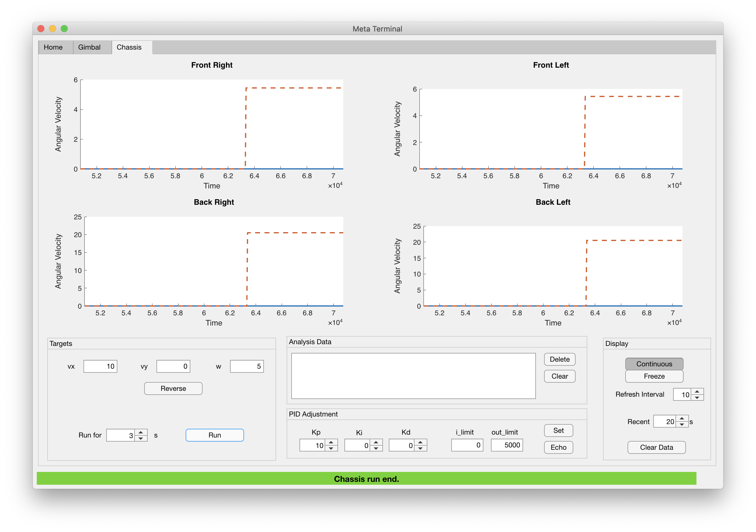Click the 'Front Right' chart title
756x532 pixels.
pos(212,65)
